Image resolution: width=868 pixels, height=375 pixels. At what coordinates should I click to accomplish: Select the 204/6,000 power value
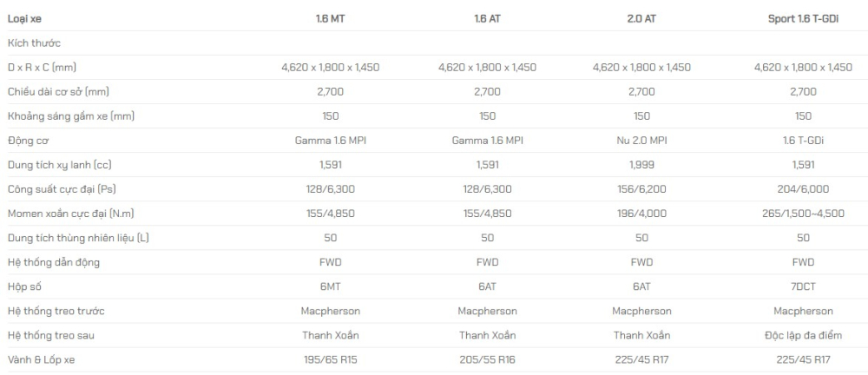[803, 189]
